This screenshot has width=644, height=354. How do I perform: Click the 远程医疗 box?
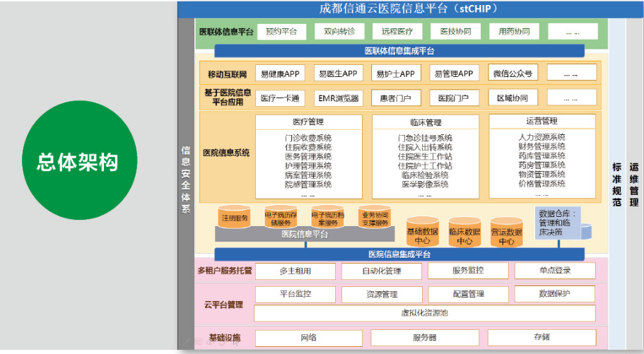coord(397,32)
